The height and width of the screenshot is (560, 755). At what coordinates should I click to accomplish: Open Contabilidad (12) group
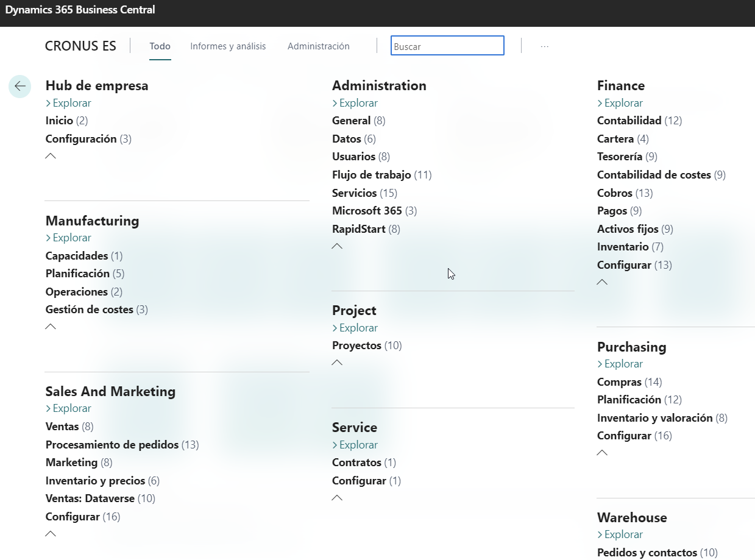639,121
